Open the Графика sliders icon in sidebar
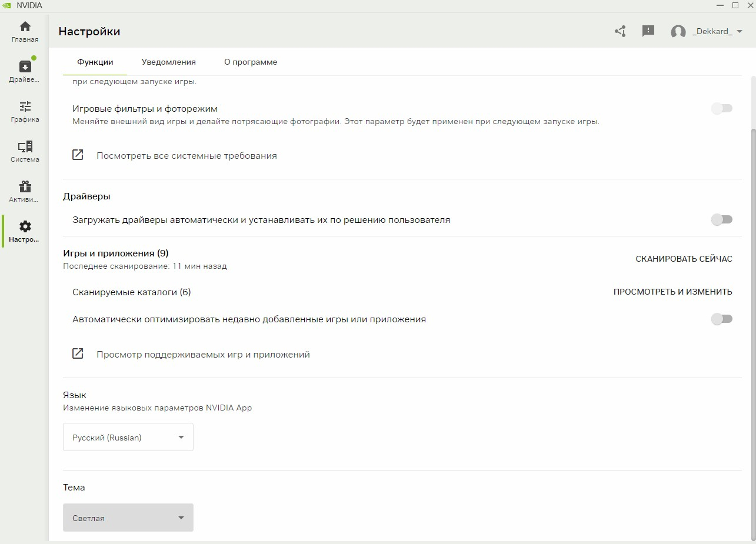The width and height of the screenshot is (756, 544). (x=25, y=106)
